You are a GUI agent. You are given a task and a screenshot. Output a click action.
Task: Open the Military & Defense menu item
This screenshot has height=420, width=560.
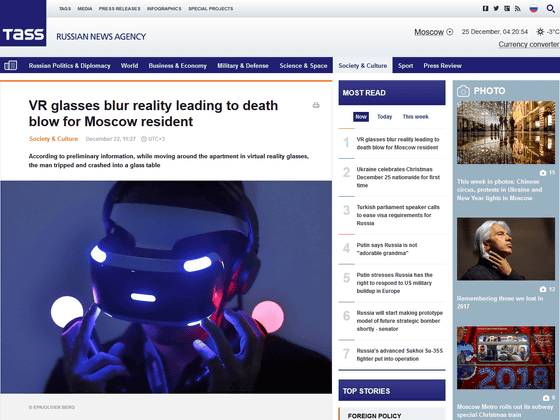tap(243, 66)
